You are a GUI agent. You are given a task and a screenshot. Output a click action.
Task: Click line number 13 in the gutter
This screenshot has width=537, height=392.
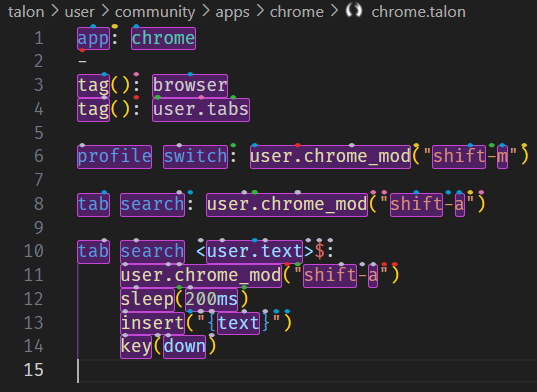click(x=34, y=323)
